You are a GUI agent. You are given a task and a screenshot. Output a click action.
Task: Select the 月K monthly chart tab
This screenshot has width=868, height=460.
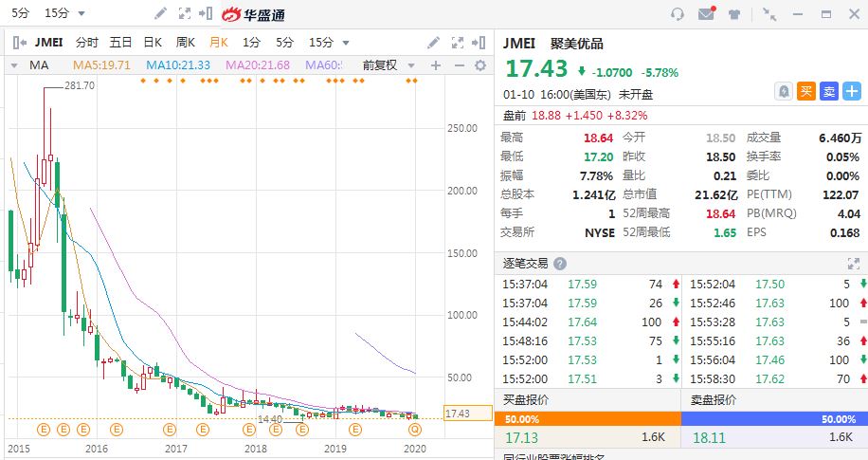point(219,43)
